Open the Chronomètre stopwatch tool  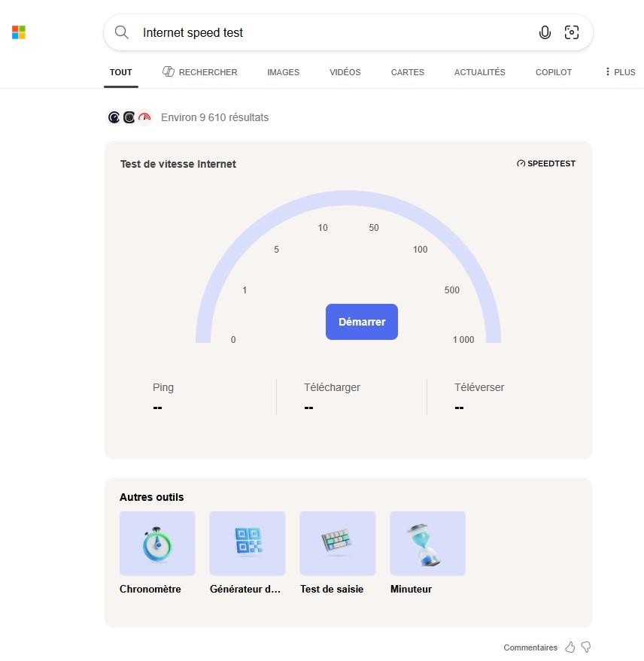(157, 544)
